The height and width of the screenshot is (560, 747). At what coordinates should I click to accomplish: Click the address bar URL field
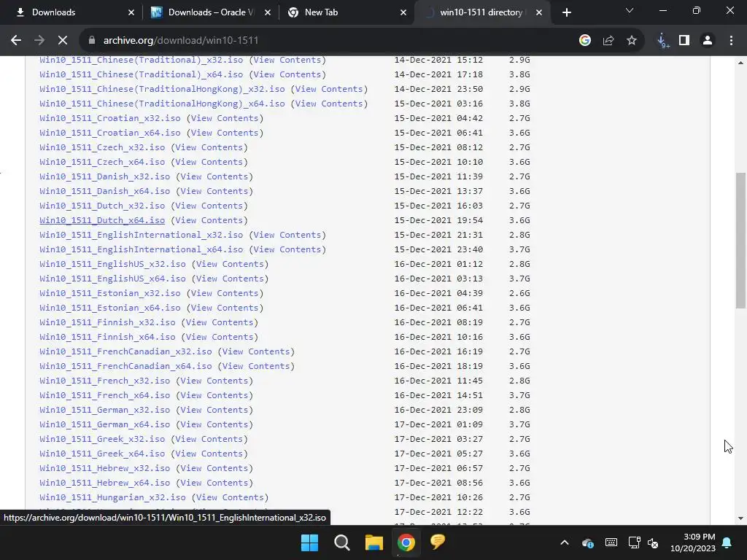333,41
